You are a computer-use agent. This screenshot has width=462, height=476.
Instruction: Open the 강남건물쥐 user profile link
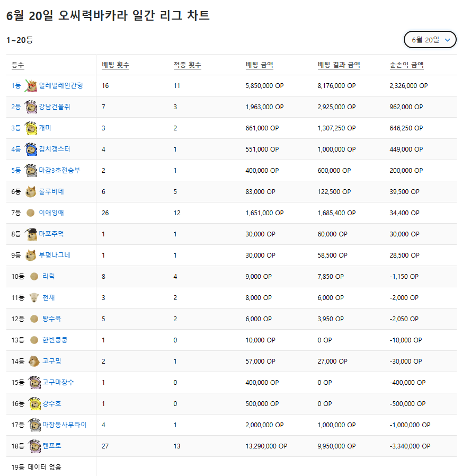tap(55, 107)
